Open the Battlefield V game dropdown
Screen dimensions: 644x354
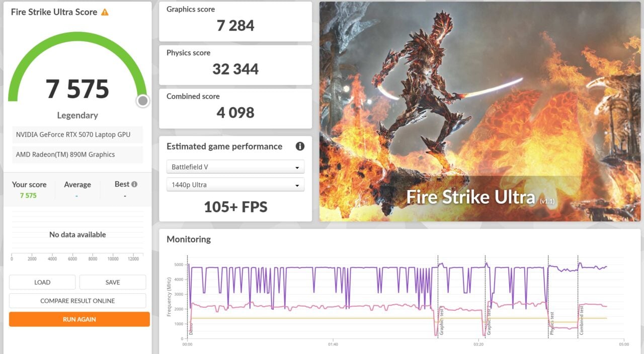235,167
